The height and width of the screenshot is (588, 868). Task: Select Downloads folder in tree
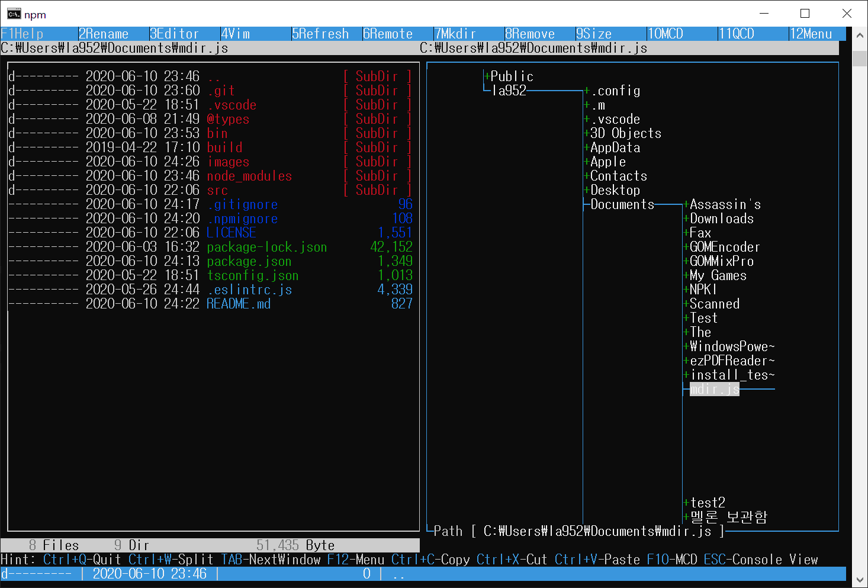[722, 219]
